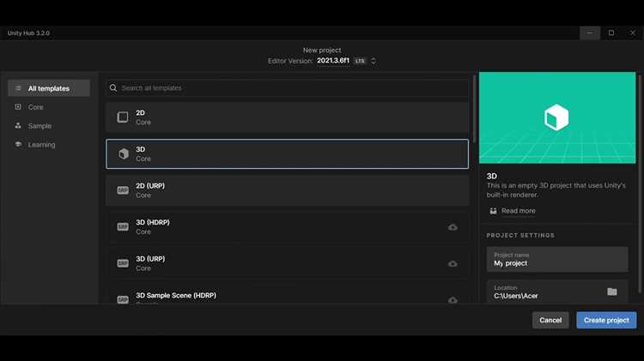Screen dimensions: 644x361
Task: Click the Sample category icon
Action: click(x=18, y=125)
